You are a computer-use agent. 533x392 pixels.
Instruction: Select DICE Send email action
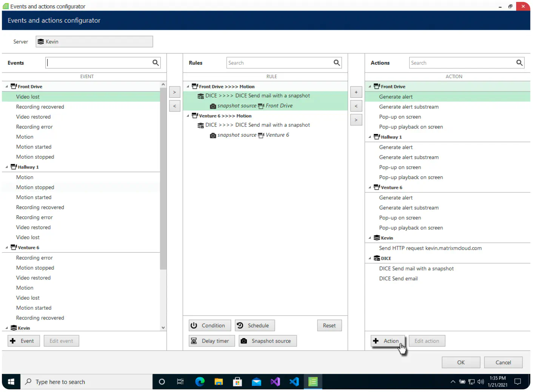[447, 278]
